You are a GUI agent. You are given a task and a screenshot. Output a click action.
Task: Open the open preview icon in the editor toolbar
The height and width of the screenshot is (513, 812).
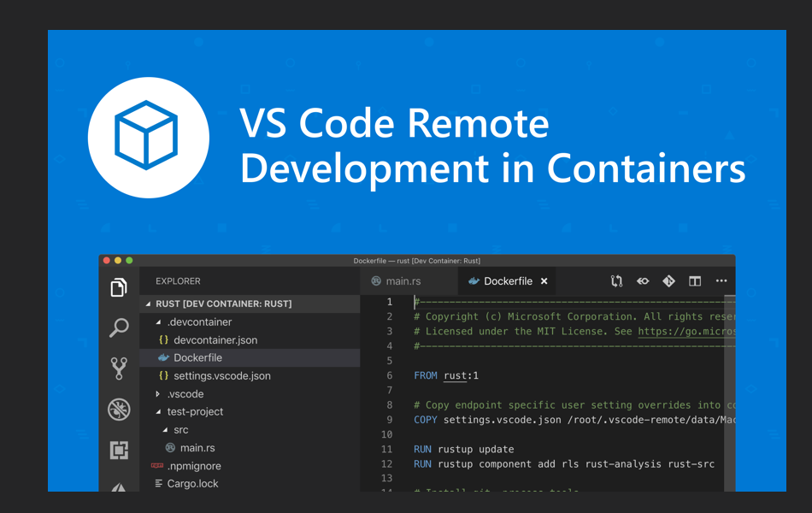click(643, 280)
